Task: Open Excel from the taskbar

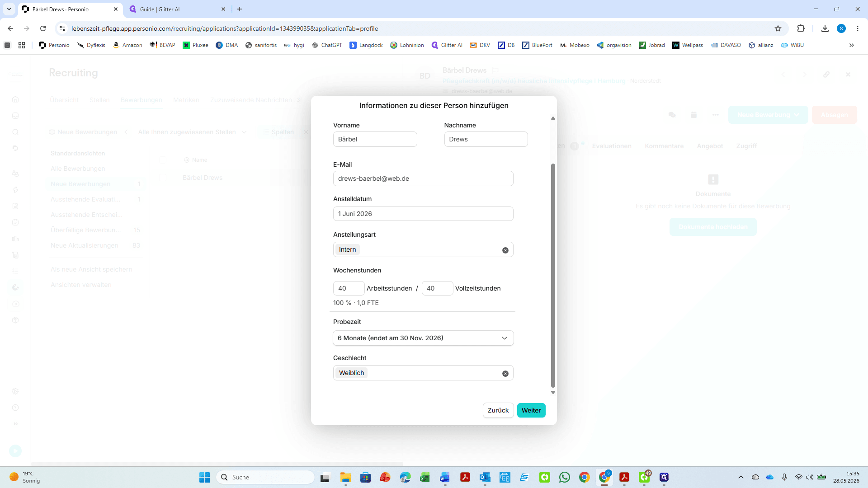Action: point(425,477)
